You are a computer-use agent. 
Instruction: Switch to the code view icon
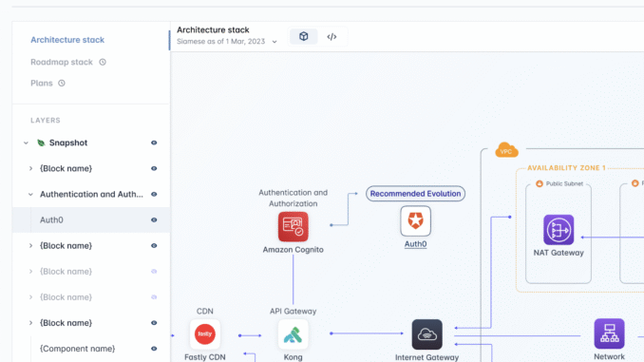pos(331,36)
